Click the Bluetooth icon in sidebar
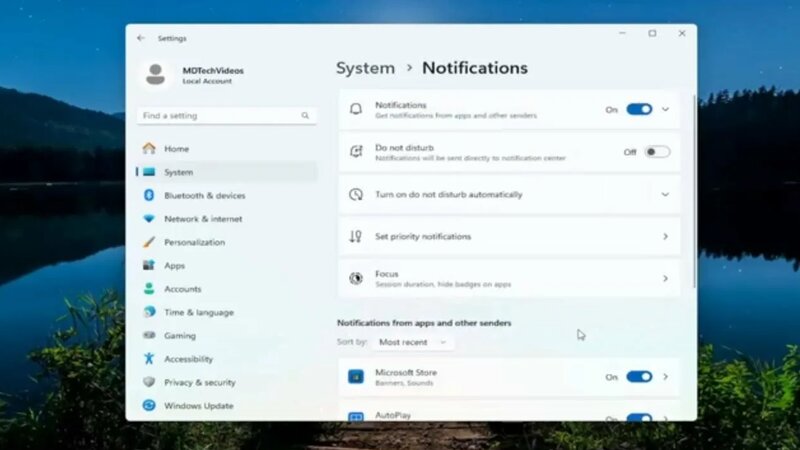800x450 pixels. click(x=149, y=195)
